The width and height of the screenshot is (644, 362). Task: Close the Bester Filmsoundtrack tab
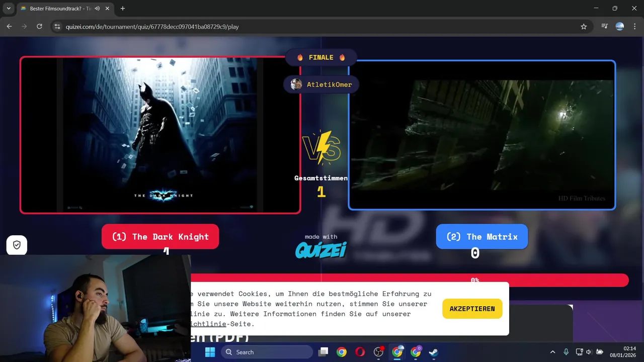coord(107,9)
